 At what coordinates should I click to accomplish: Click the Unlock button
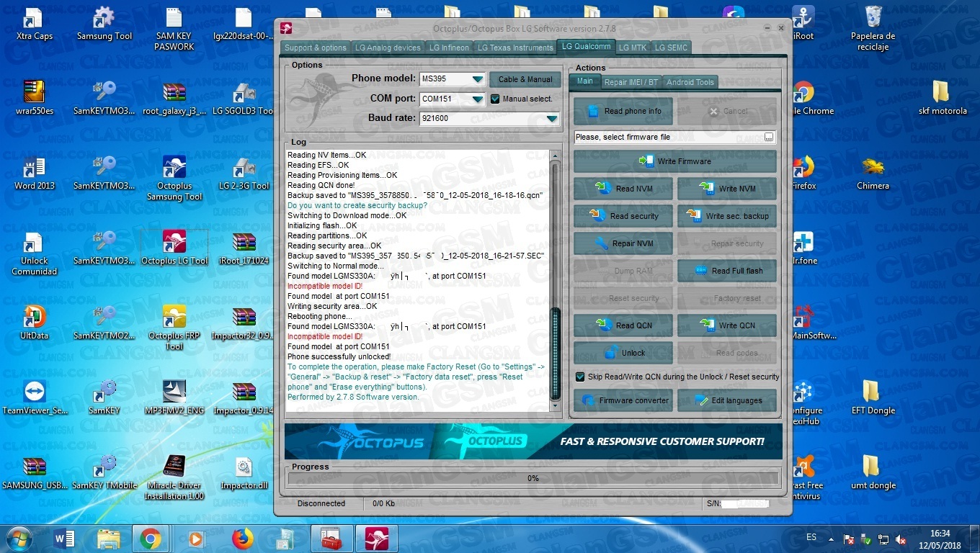tap(623, 353)
